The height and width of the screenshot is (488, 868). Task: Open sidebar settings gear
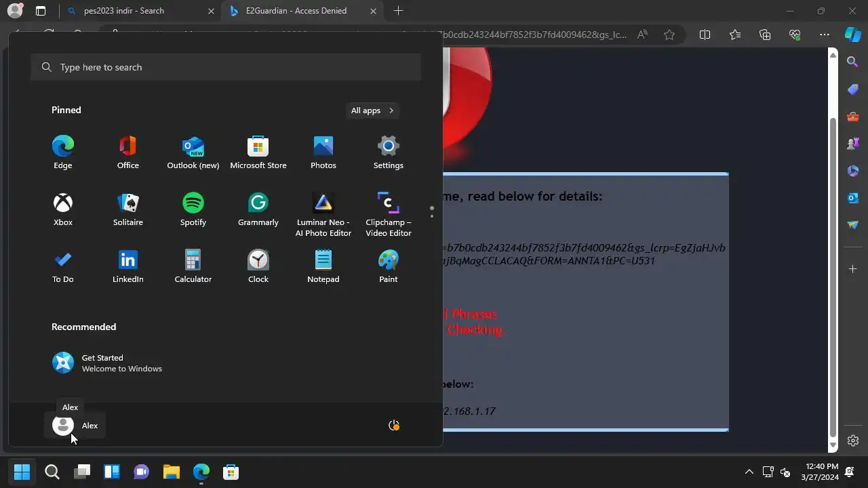click(x=853, y=441)
